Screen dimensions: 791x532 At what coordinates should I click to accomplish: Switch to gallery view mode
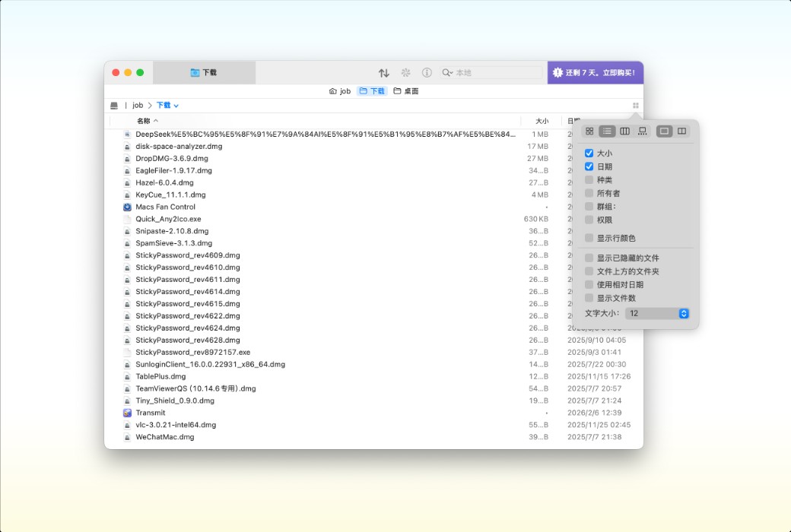643,131
